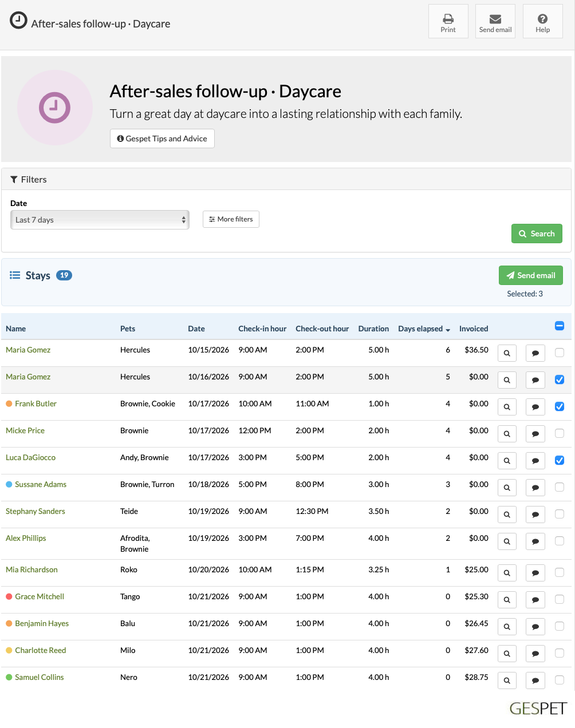Open comment bubble for Benjamin Hayes

[535, 627]
